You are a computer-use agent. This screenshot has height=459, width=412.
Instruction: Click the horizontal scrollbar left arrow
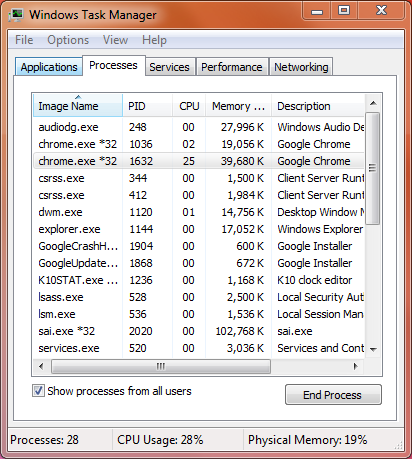click(41, 366)
